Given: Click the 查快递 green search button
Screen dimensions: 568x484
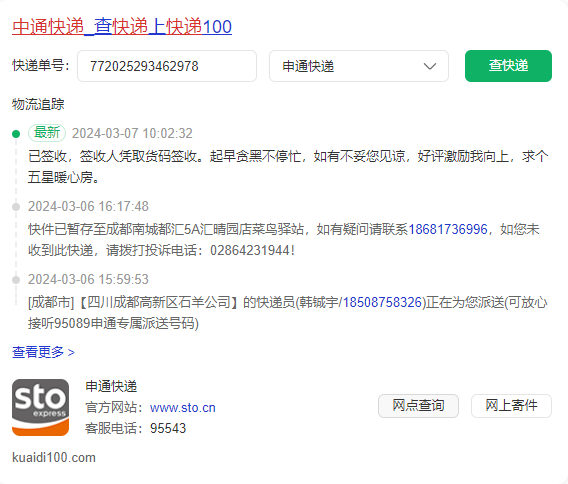Looking at the screenshot, I should click(508, 66).
